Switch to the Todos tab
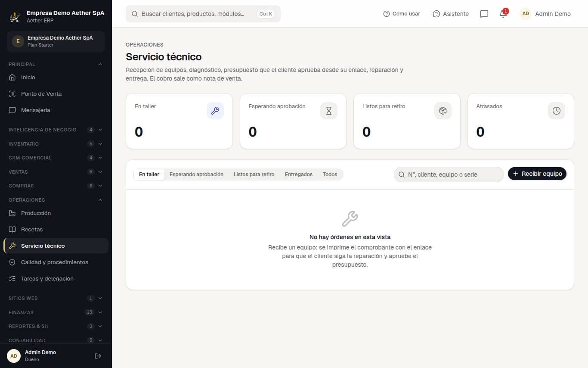 click(330, 175)
